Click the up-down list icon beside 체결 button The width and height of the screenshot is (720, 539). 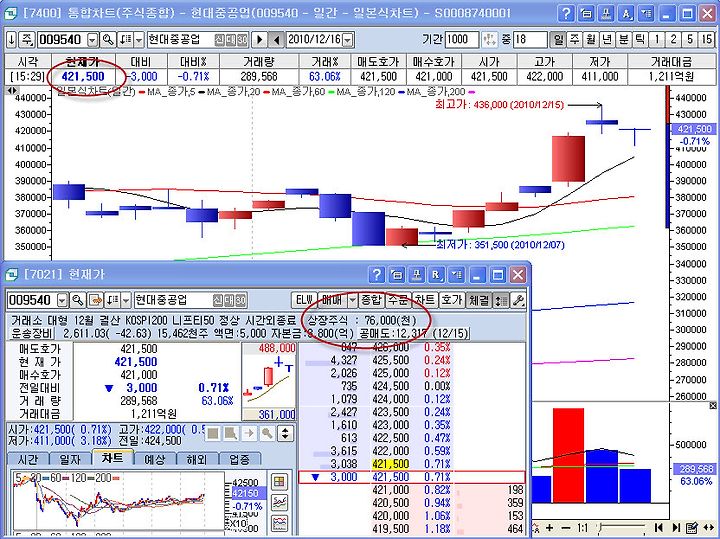click(x=501, y=300)
